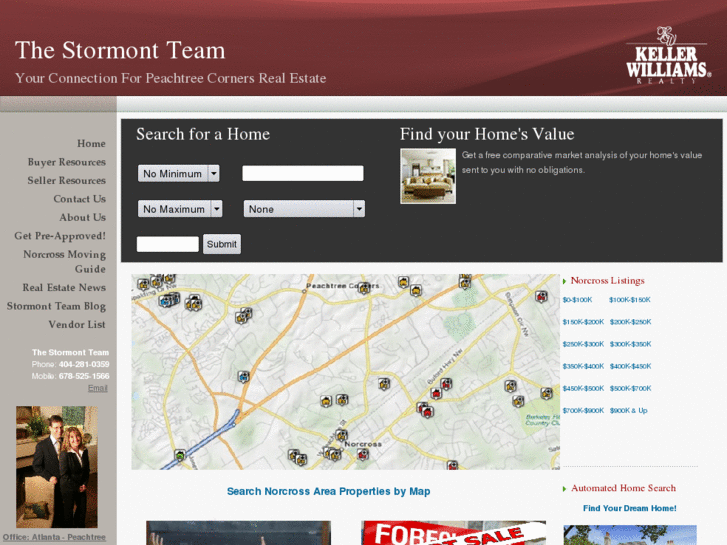Click the Norcross Listings green arrow bullet
727x545 pixels.
click(564, 281)
